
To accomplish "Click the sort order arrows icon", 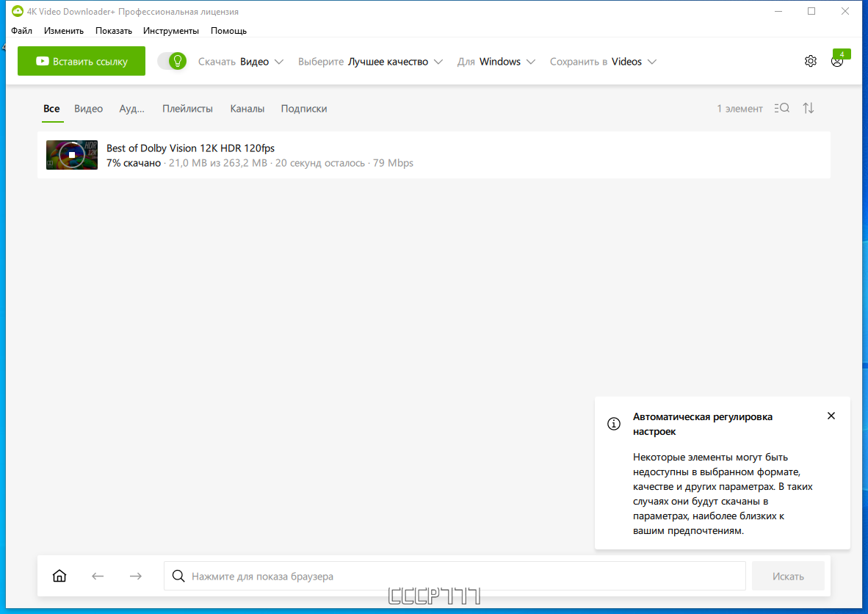I will point(809,108).
